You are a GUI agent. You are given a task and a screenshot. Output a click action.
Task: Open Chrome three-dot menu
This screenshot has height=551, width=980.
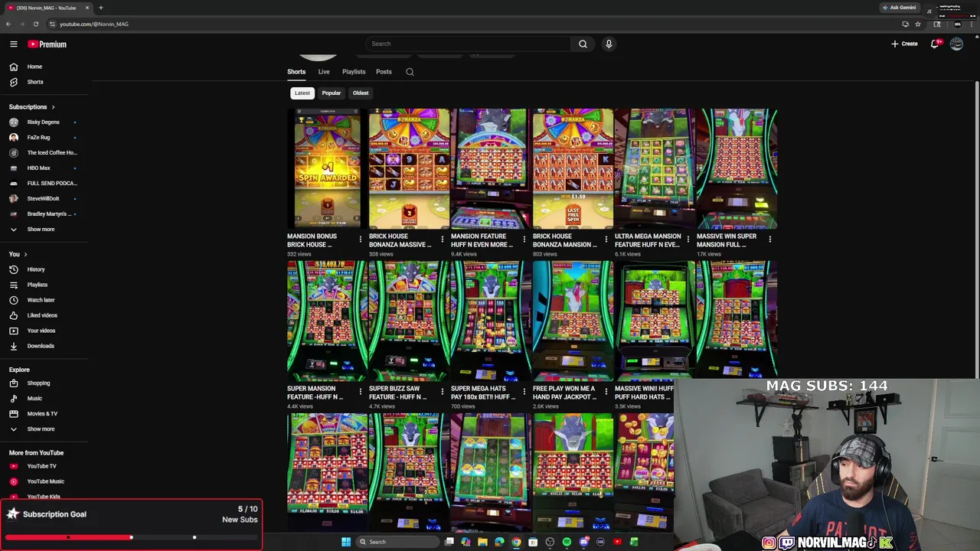pos(970,24)
